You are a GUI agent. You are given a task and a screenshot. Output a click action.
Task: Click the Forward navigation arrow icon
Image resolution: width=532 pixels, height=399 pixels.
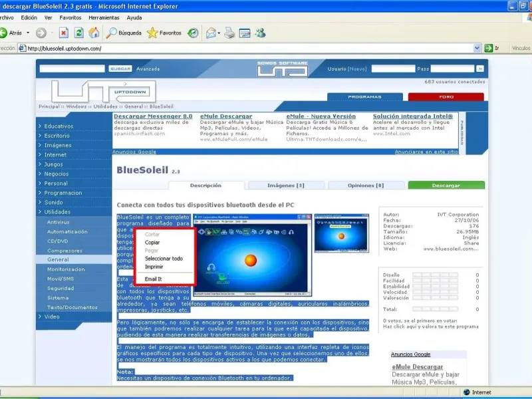point(41,33)
